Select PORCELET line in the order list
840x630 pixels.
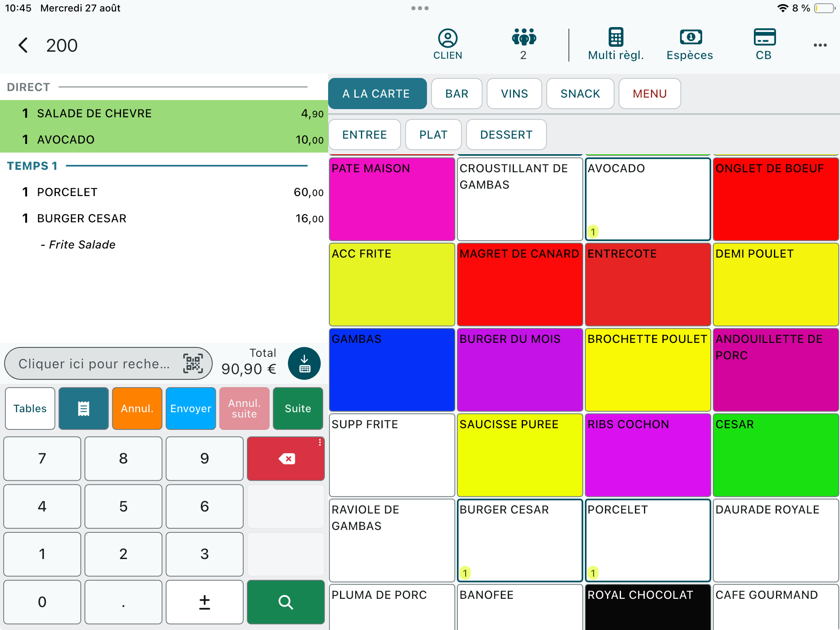[x=164, y=192]
